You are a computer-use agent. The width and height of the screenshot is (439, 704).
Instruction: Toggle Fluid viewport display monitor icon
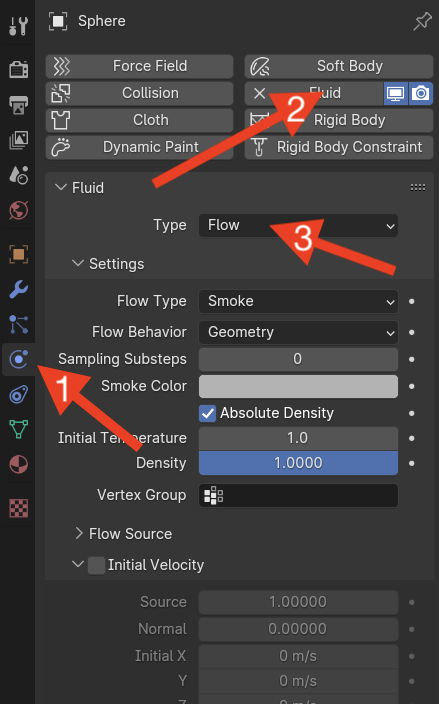395,93
